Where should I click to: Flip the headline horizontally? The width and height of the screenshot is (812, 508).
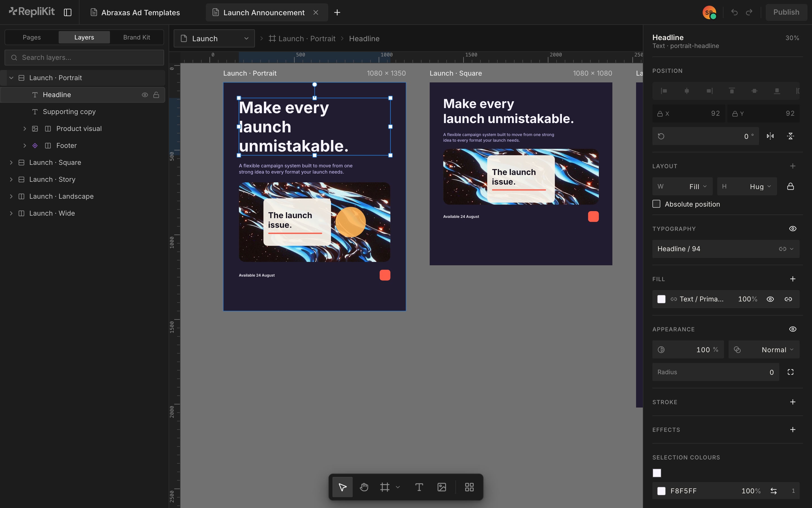pyautogui.click(x=770, y=136)
